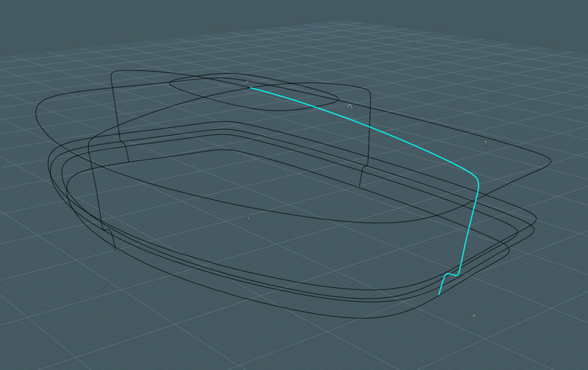
Task: Pick the arc-shaped marker beside the ellipse
Action: [350, 107]
